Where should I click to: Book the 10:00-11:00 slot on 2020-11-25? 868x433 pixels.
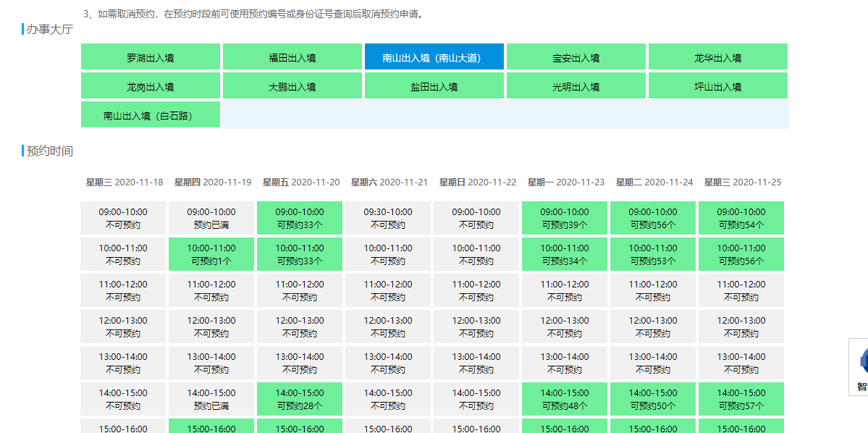tap(741, 254)
